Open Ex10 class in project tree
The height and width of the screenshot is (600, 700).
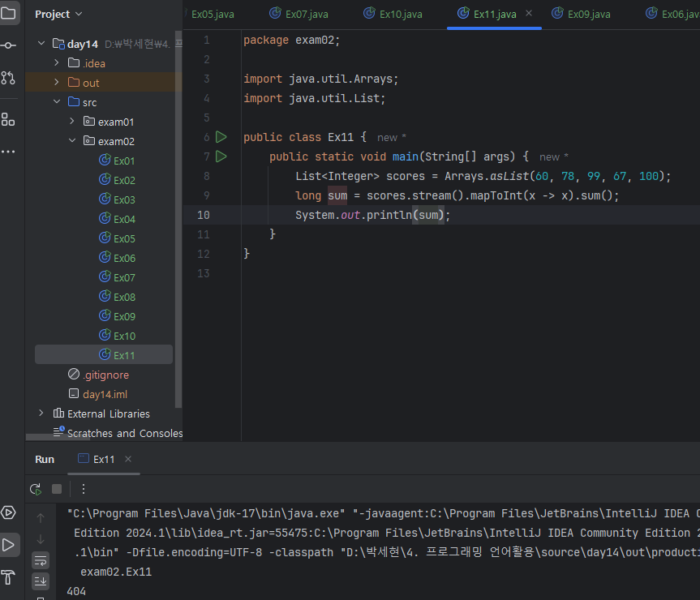pyautogui.click(x=117, y=336)
